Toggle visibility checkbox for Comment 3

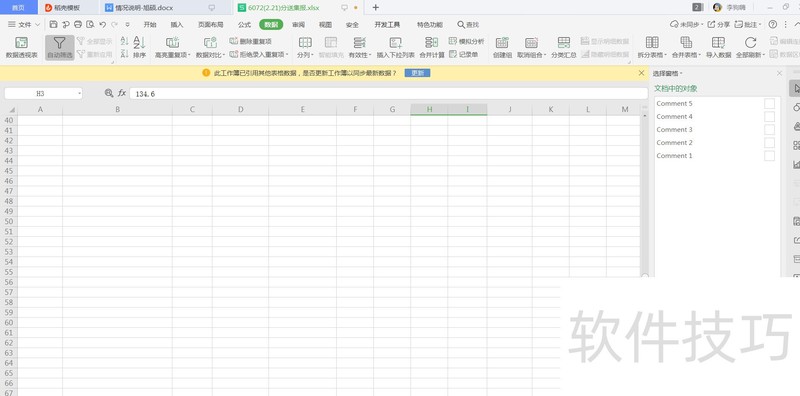(x=769, y=130)
